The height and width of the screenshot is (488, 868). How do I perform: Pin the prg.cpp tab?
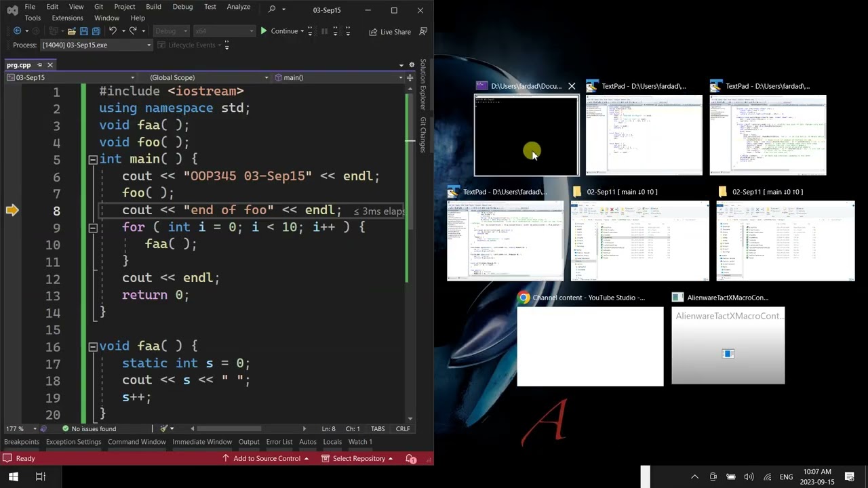coord(39,65)
